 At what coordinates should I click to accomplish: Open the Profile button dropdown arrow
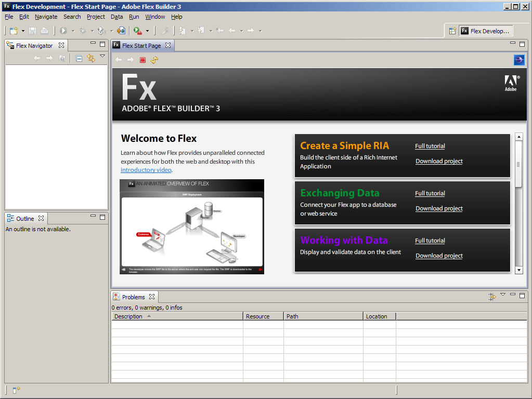(x=111, y=31)
